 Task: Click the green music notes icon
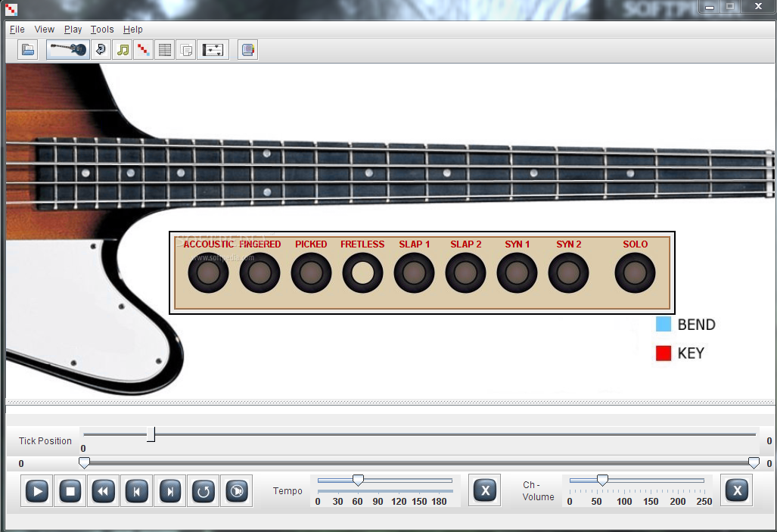123,50
